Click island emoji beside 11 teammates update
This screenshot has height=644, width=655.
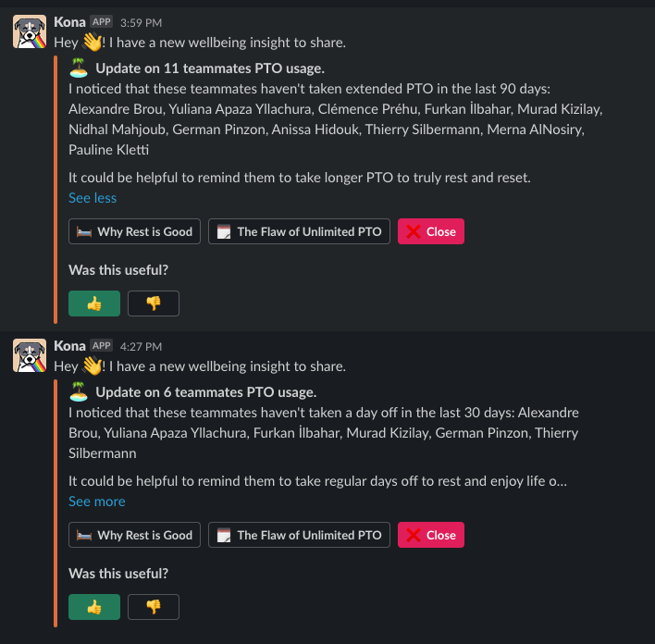coord(79,68)
